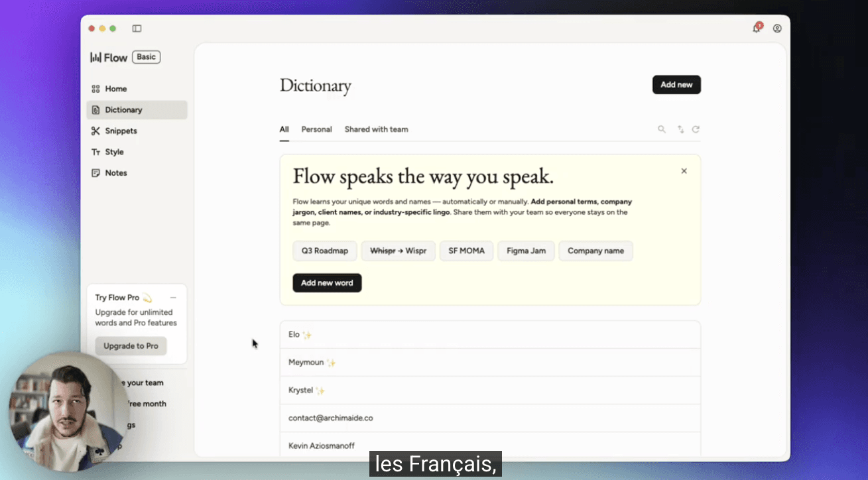Switch to the Personal tab
Screen dimensions: 868x480
(x=316, y=129)
